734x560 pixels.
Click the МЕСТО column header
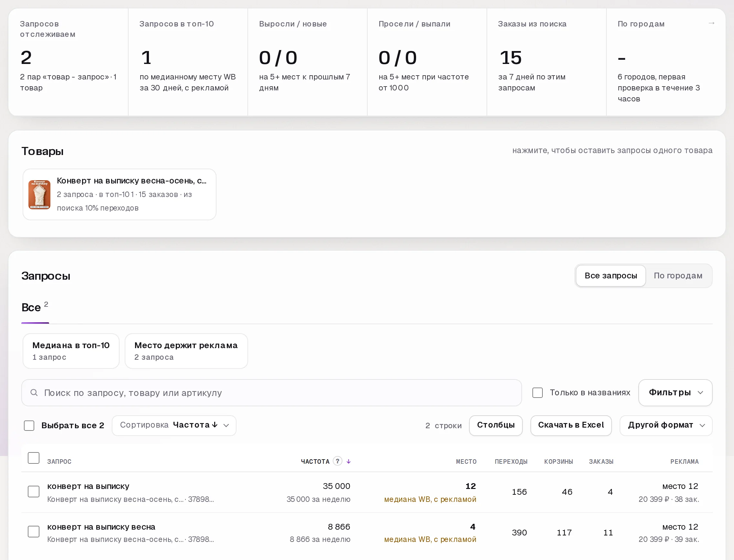(466, 462)
